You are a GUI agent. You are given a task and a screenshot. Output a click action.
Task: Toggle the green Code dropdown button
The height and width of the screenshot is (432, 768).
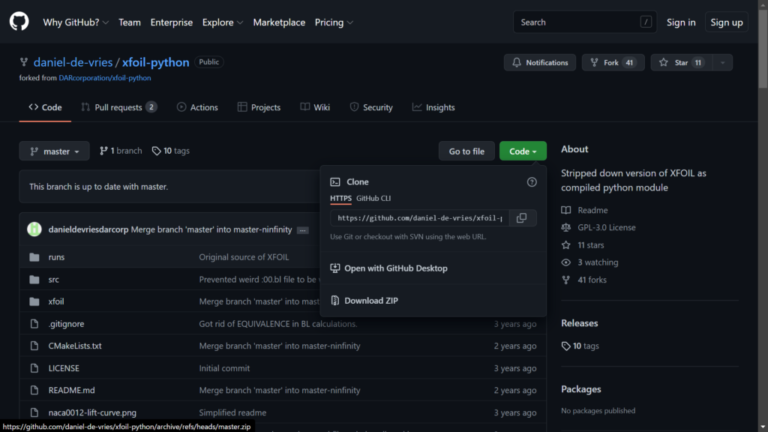[522, 151]
